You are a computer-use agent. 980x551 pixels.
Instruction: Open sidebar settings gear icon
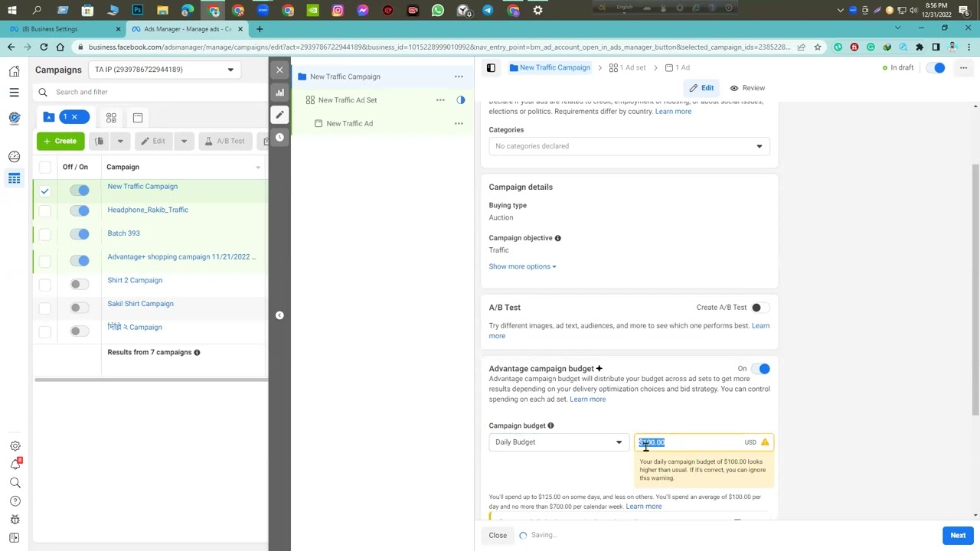15,446
